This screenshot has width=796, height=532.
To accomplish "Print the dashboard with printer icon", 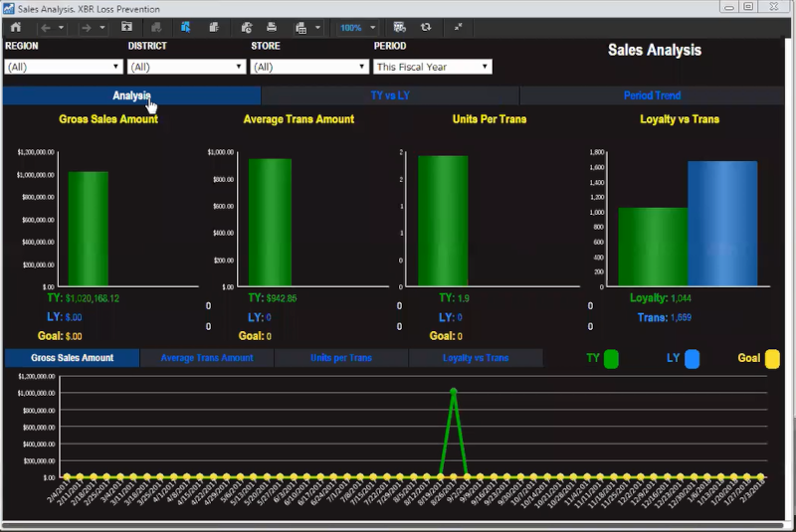I will (x=272, y=28).
